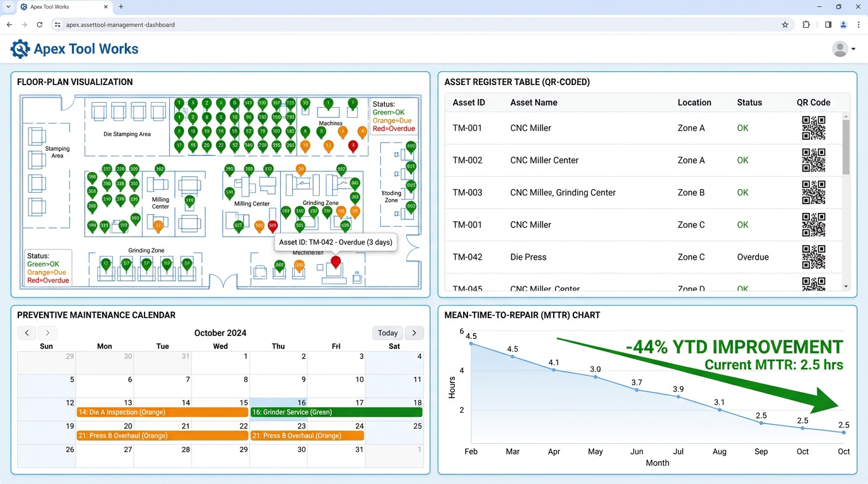Select the CNC Miller Center row name

(x=544, y=160)
